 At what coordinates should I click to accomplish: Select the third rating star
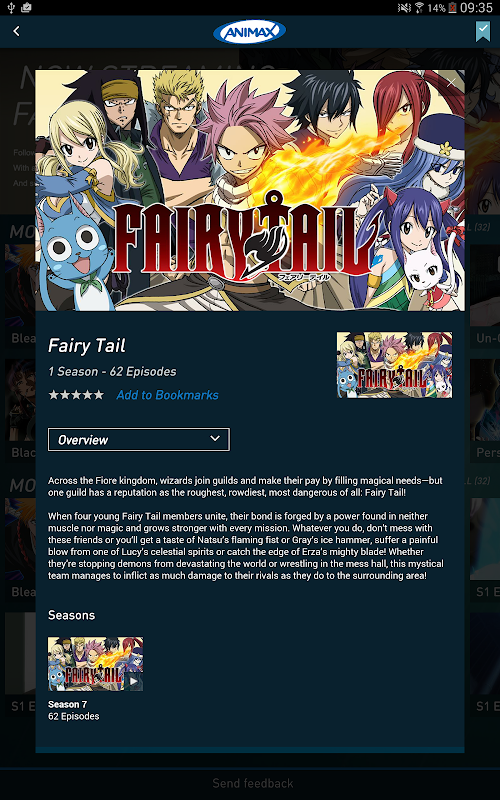point(76,395)
